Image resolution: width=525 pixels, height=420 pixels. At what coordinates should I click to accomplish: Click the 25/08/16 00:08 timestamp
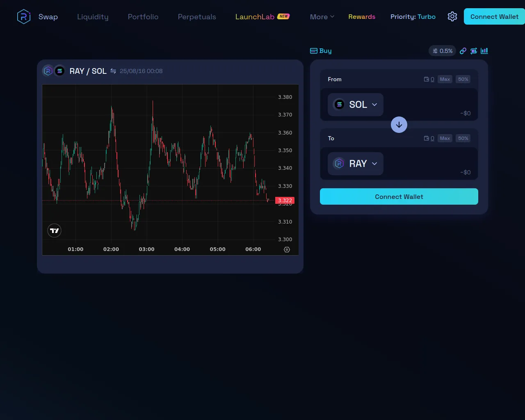141,71
